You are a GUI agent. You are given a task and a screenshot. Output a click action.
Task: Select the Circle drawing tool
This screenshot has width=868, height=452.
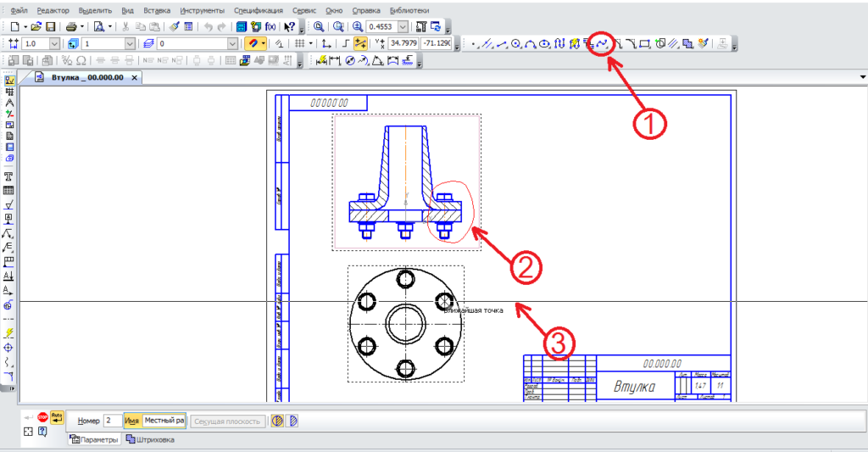tap(515, 43)
